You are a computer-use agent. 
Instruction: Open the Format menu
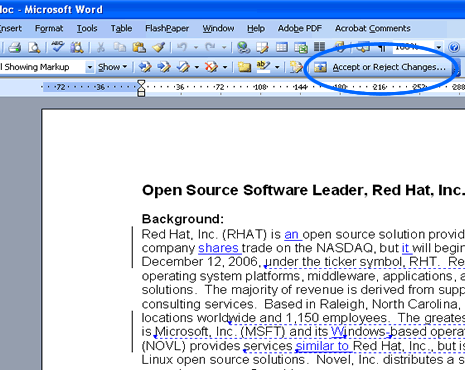point(49,29)
